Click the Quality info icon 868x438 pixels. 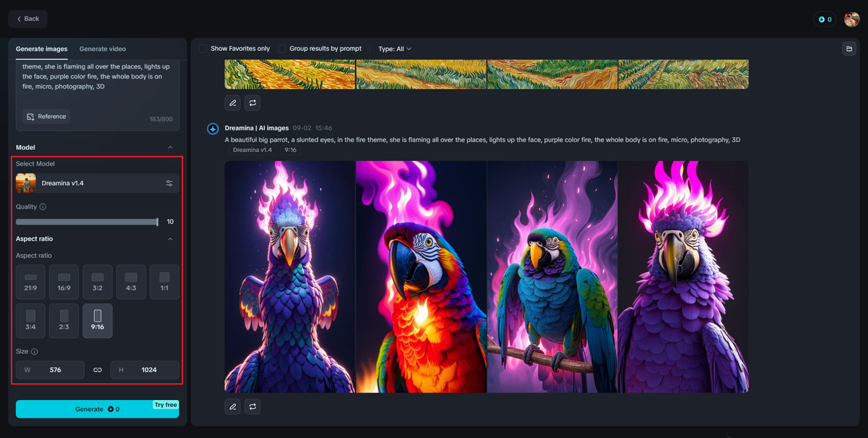coord(43,207)
